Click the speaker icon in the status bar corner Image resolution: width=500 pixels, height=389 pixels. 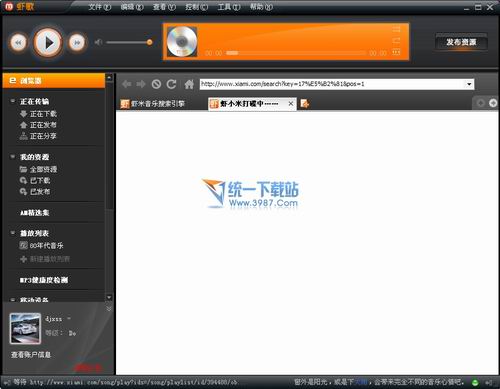tap(489, 383)
